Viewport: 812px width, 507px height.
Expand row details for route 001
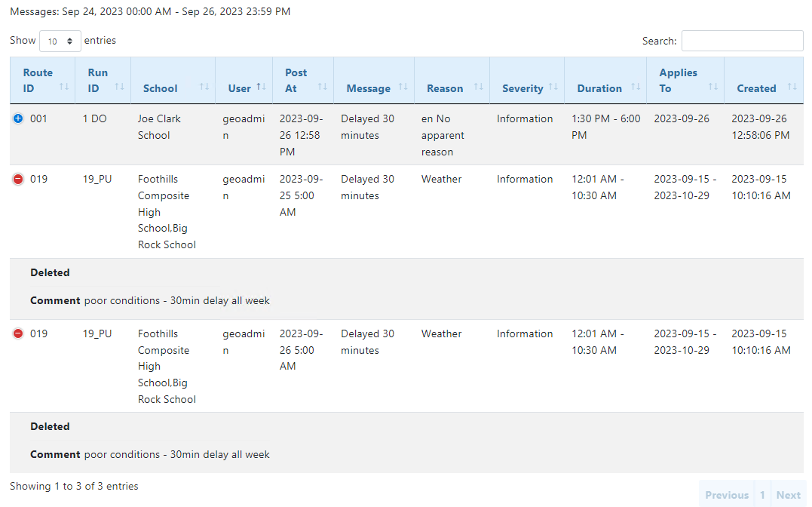tap(18, 119)
